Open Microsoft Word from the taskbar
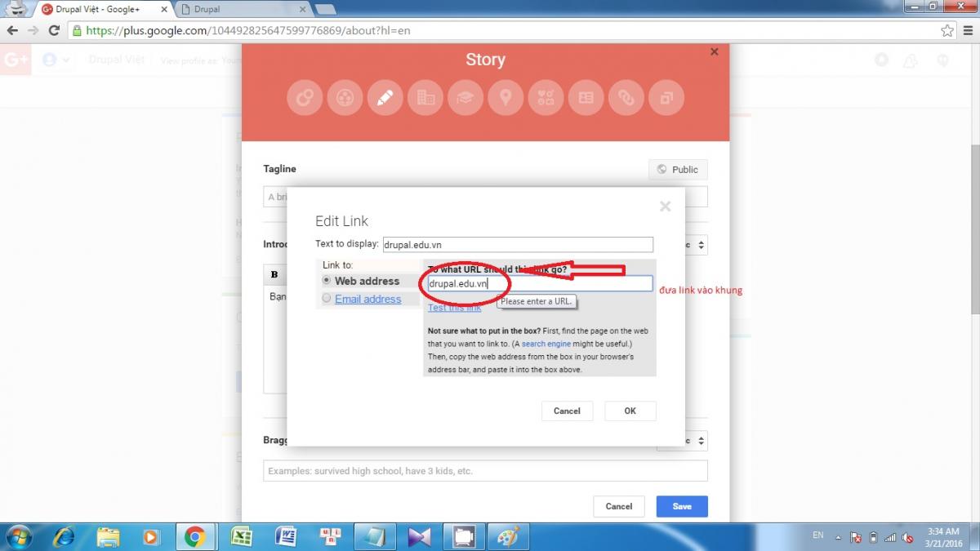The height and width of the screenshot is (551, 980). (285, 536)
